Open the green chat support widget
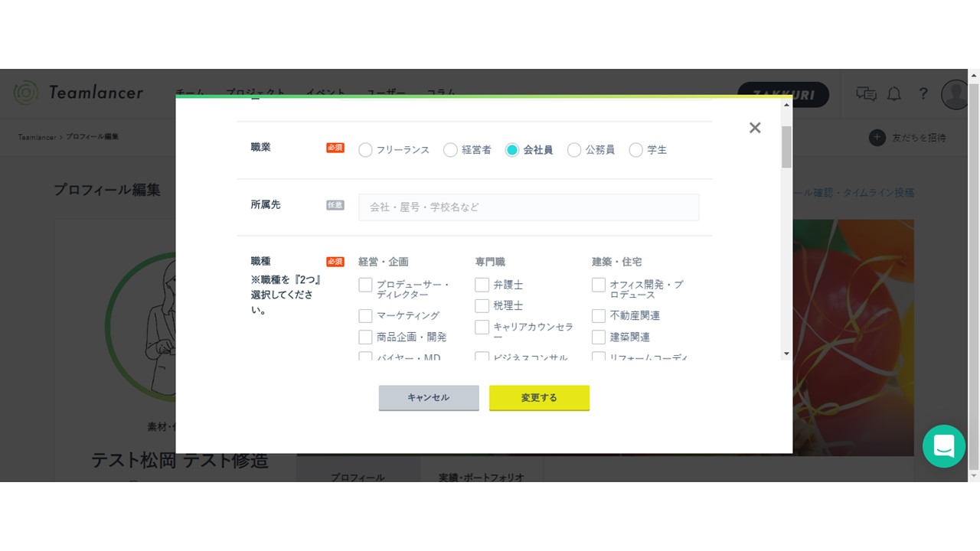 coord(943,446)
